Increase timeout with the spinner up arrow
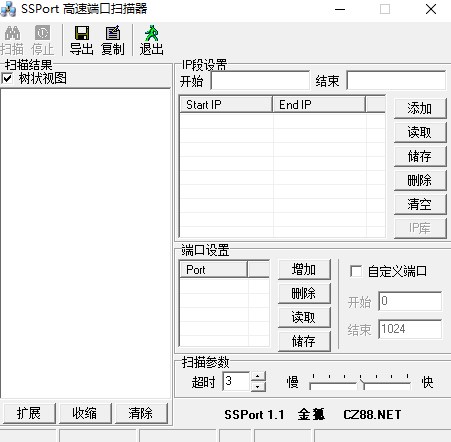 [257, 376]
